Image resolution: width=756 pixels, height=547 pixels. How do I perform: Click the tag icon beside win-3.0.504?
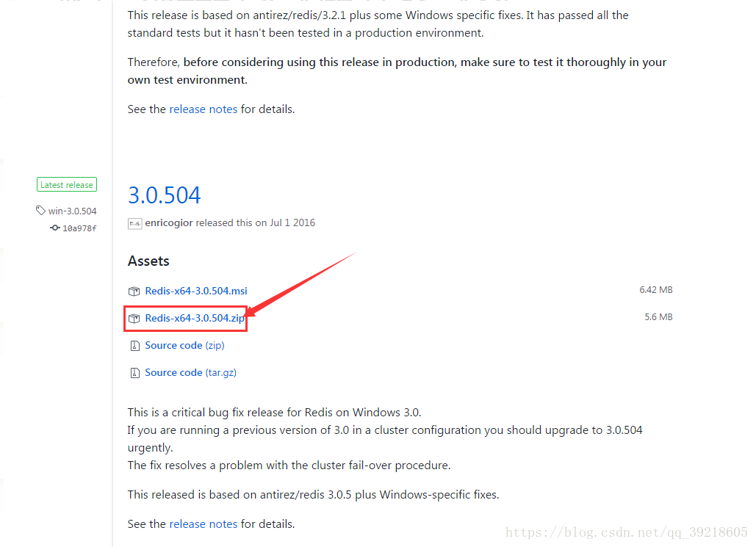[x=40, y=211]
